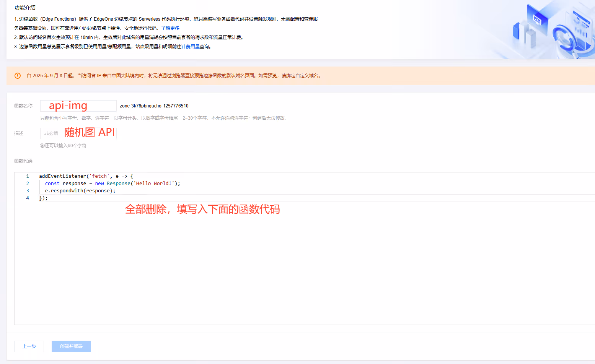Click the 'Hello World!' string in code
This screenshot has height=364, width=595.
point(154,184)
